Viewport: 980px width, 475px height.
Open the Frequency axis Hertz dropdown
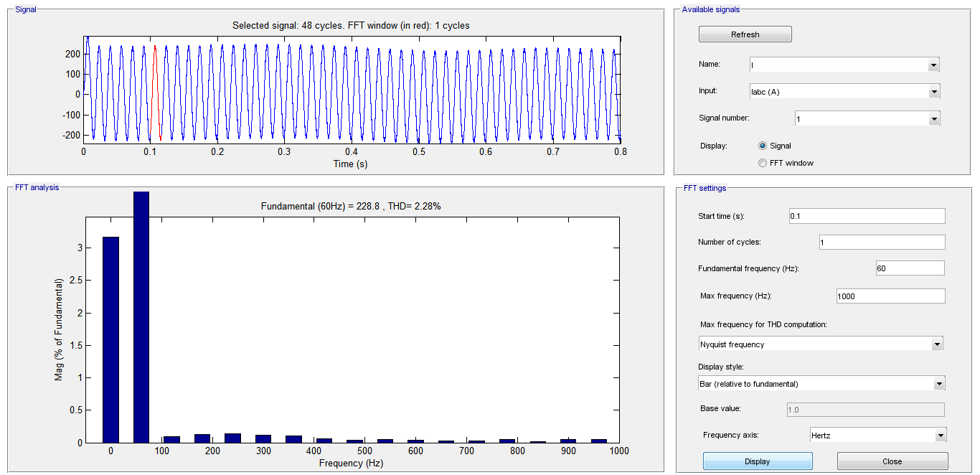(x=877, y=436)
